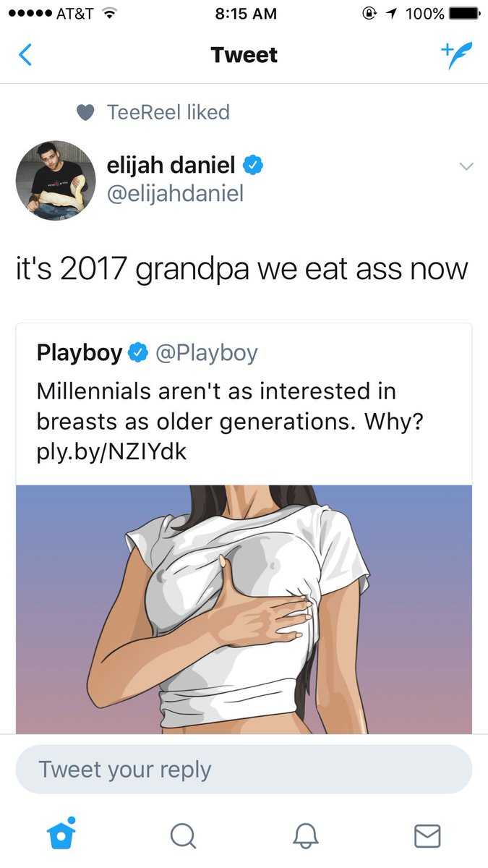
Task: Tap the Tweet your reply field
Action: tap(244, 769)
